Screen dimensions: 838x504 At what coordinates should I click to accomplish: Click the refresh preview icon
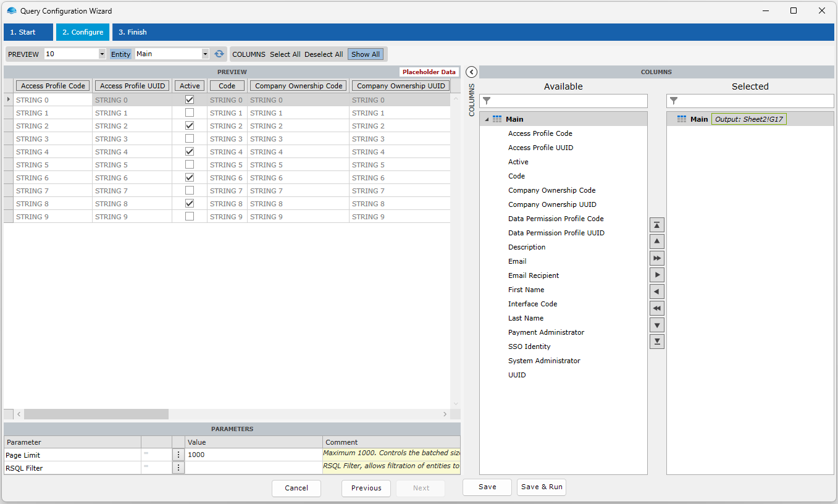pyautogui.click(x=219, y=54)
